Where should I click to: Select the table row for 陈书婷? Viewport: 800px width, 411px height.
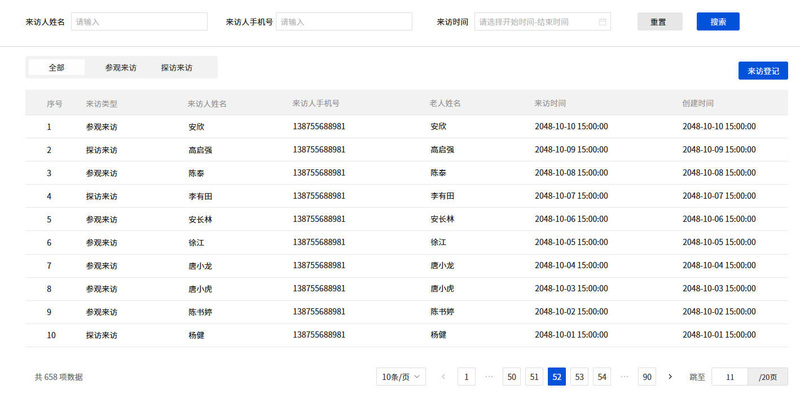(x=400, y=312)
